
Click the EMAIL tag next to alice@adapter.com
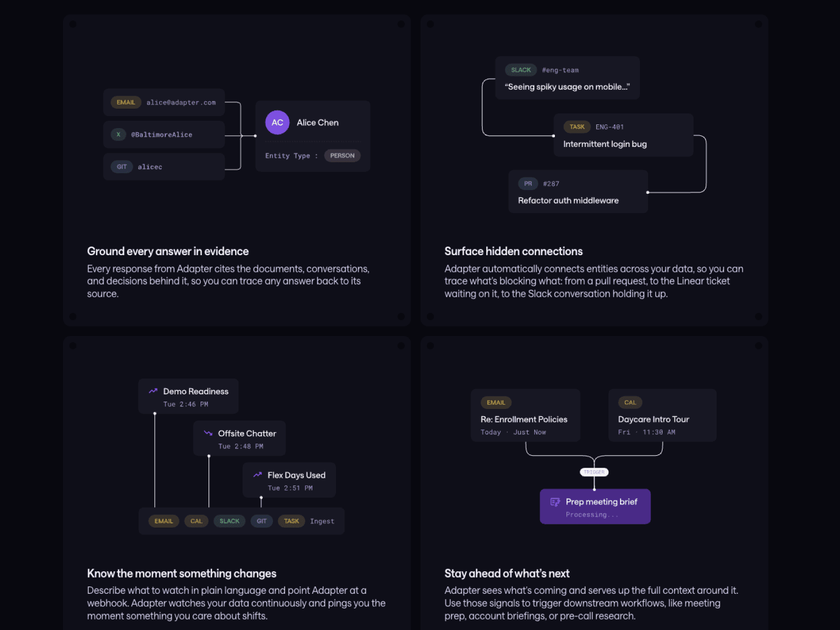126,102
